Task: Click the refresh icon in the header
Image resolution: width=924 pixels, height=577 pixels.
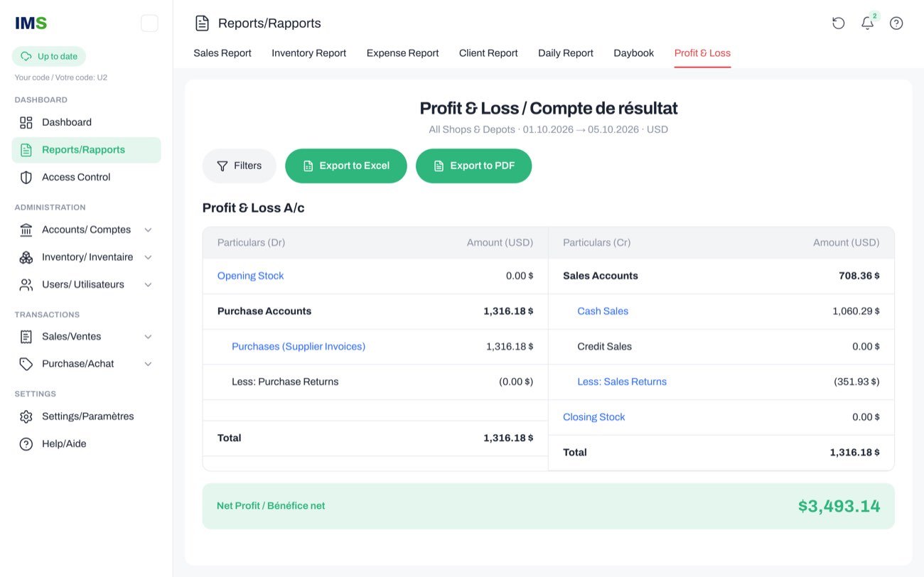Action: pyautogui.click(x=839, y=23)
